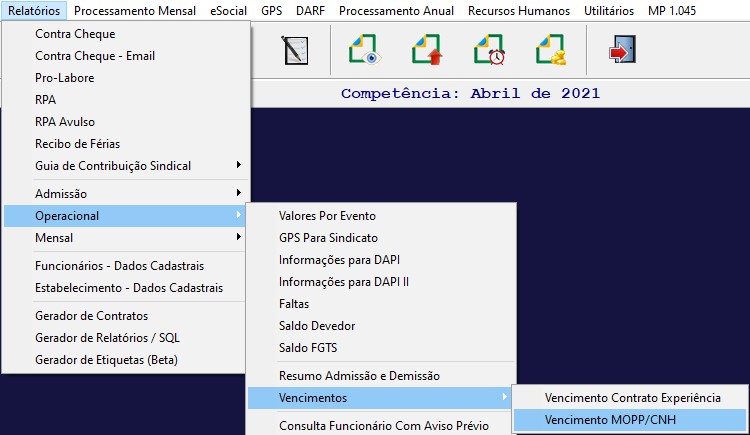Select Resumo Admissão e Demissão
750x435 pixels.
coord(381,376)
